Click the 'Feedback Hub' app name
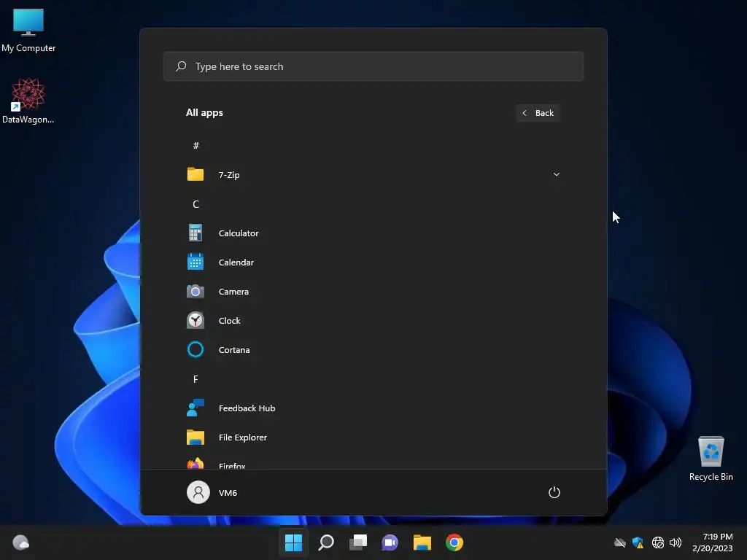This screenshot has height=560, width=747. (247, 408)
